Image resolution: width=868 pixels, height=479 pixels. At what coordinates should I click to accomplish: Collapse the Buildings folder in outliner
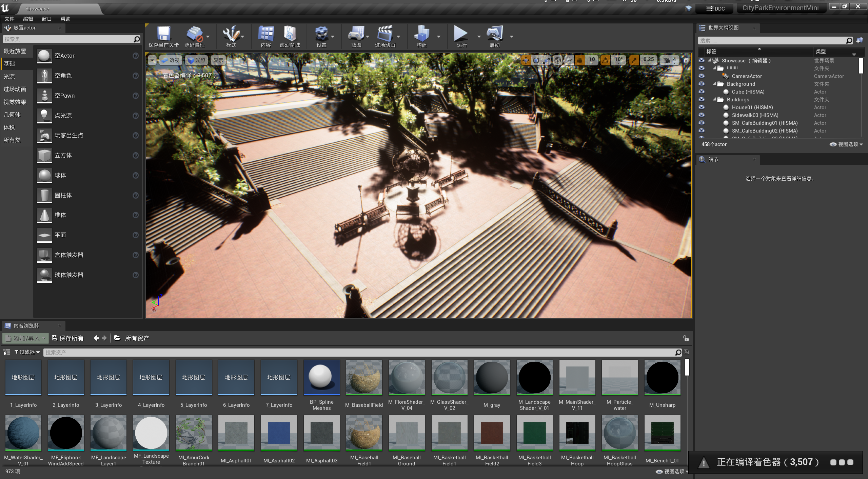pos(715,100)
